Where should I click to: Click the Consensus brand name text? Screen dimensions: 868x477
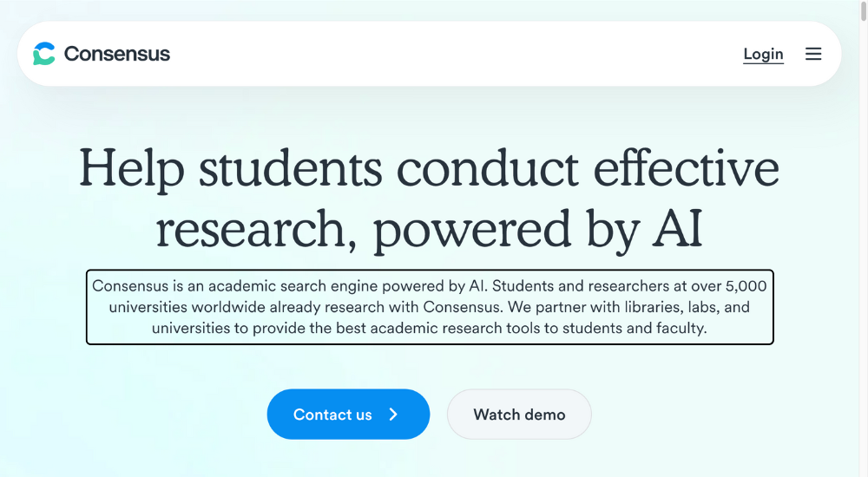(x=117, y=54)
